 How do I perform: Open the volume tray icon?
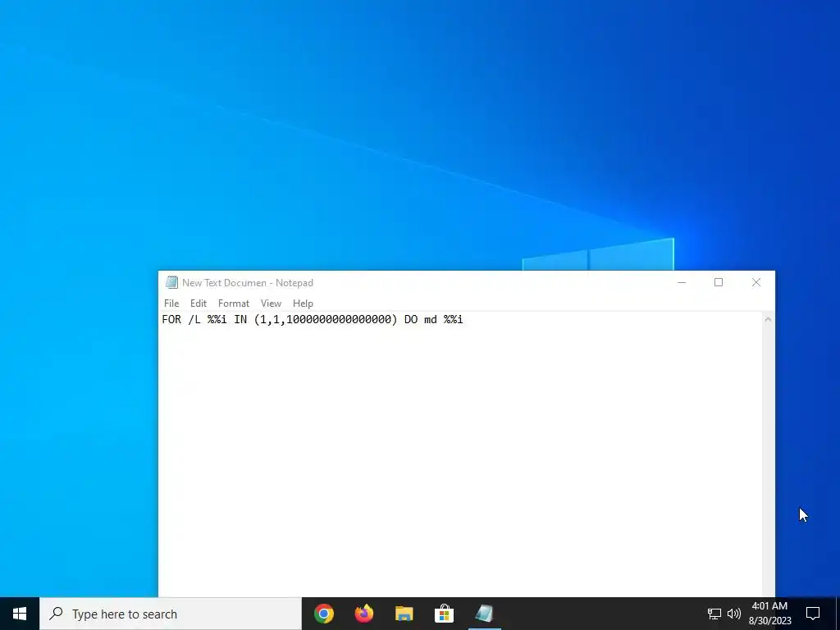(734, 614)
